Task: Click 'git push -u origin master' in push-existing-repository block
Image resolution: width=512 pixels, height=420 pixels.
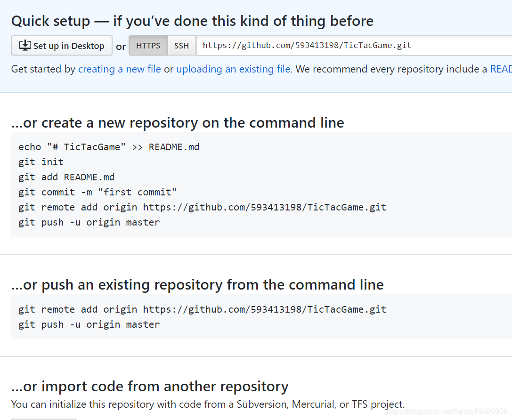Action: 89,324
